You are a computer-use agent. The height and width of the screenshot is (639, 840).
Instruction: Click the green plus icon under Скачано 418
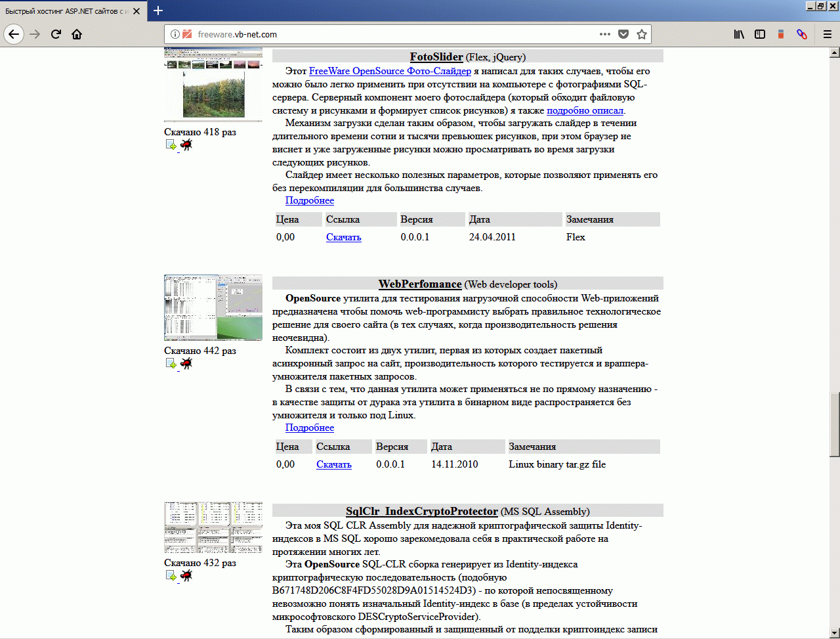(x=171, y=145)
